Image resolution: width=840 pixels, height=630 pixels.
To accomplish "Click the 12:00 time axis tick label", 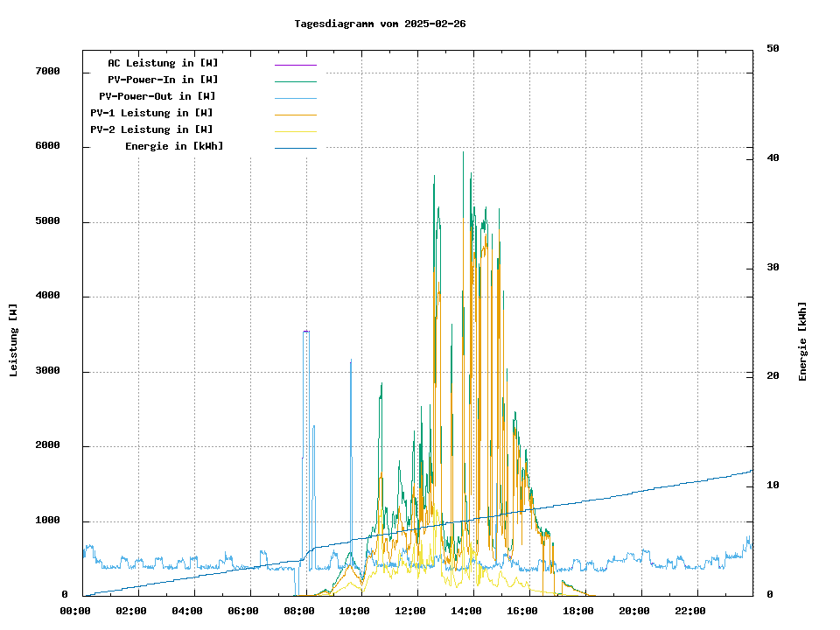I will 411,611.
